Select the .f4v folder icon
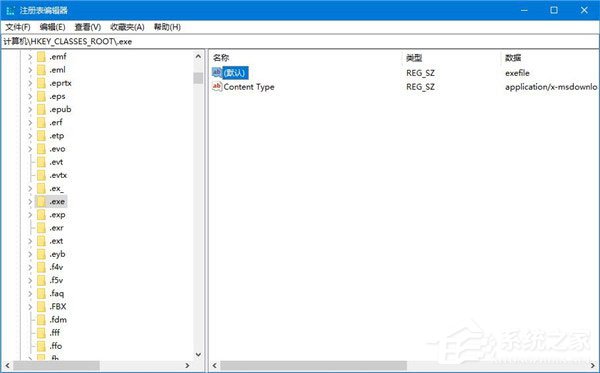Viewport: 600px width, 373px height. (x=41, y=267)
